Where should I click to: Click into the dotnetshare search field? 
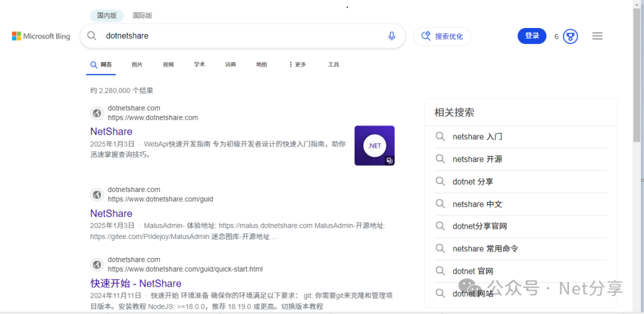coord(242,36)
